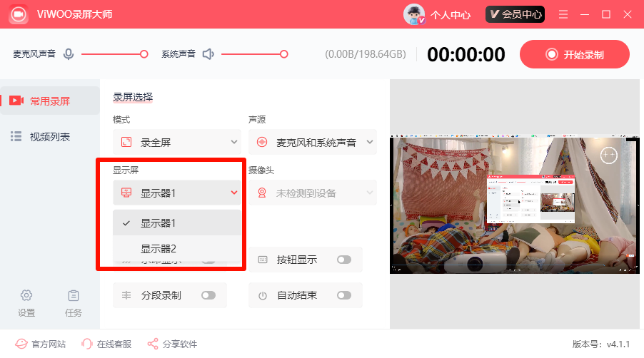Select 显示器1 in dropdown list
Viewport: 644px width, 358px height.
(176, 223)
